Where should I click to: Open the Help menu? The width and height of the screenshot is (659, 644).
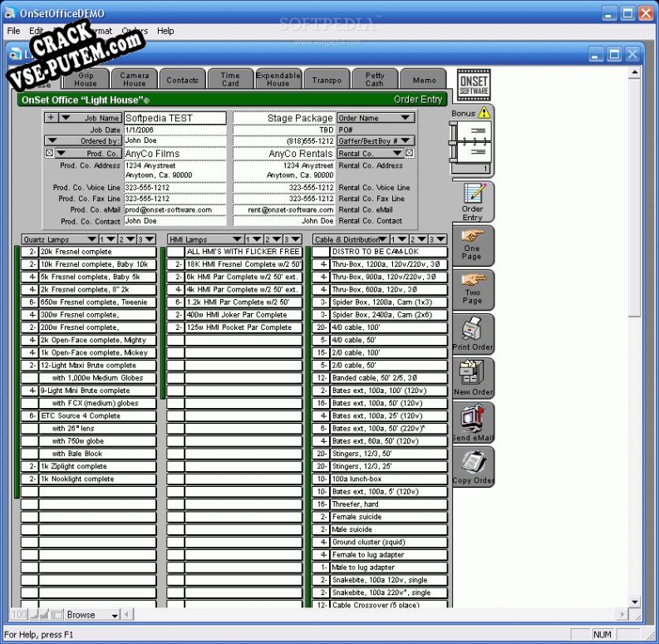pos(165,31)
